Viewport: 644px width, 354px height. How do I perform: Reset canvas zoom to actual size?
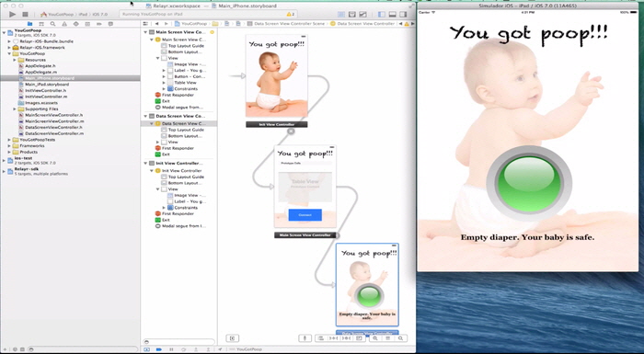[387, 338]
